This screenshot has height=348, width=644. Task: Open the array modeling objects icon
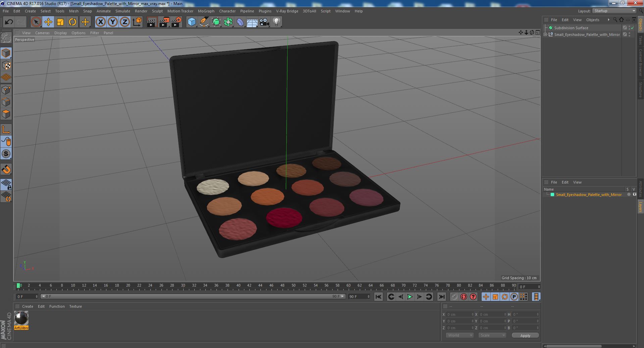pos(228,22)
